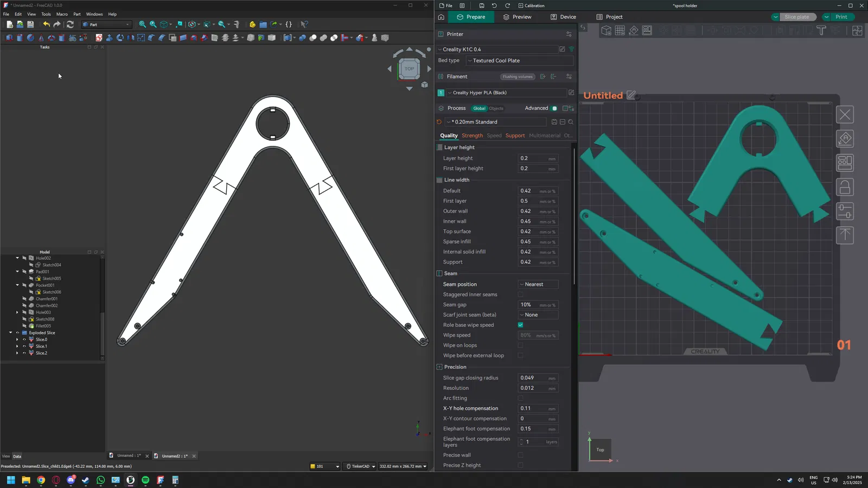Click the What's This help cursor icon
This screenshot has height=488, width=868.
pos(304,24)
